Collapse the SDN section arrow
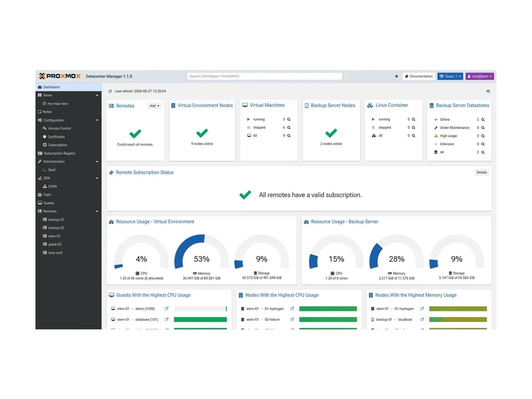This screenshot has width=532, height=399. 97,178
